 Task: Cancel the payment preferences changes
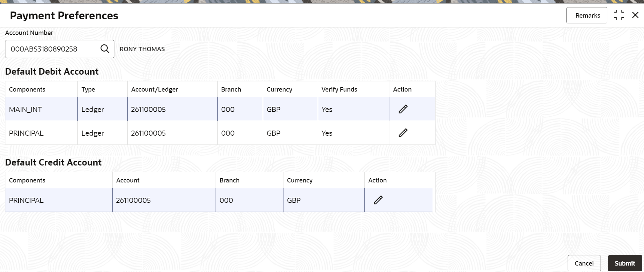coord(584,263)
